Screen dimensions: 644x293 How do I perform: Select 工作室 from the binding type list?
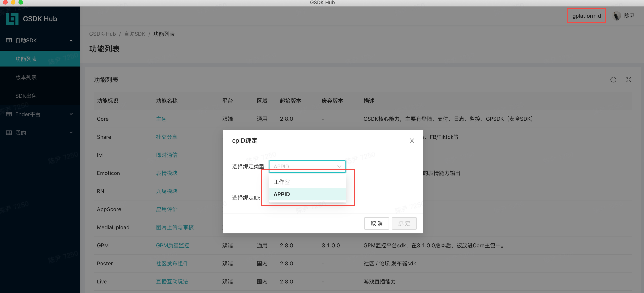pos(307,182)
